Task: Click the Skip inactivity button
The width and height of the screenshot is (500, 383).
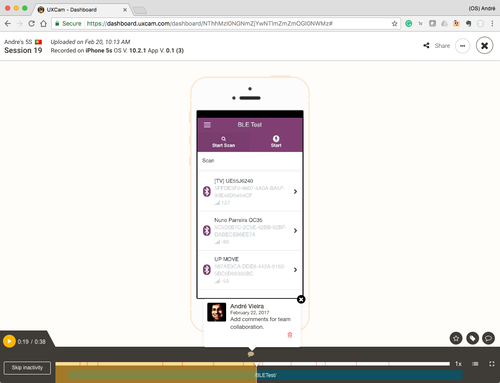Action: (27, 368)
